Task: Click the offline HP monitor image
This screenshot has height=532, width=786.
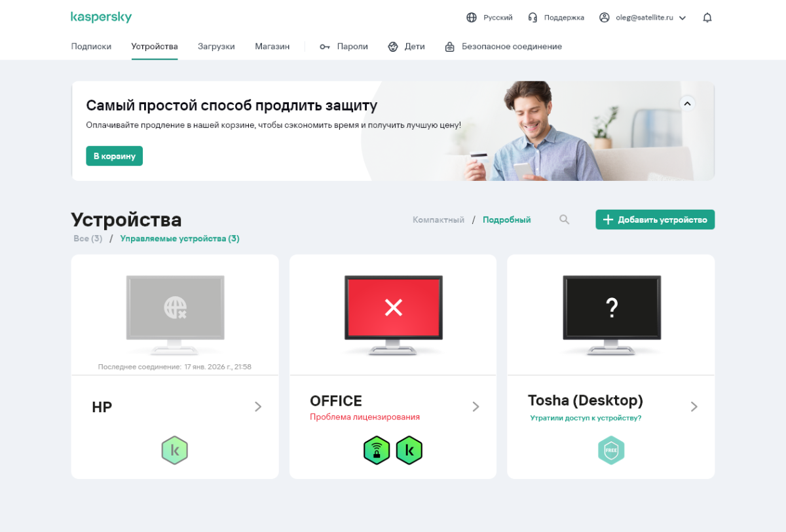Action: pyautogui.click(x=175, y=315)
